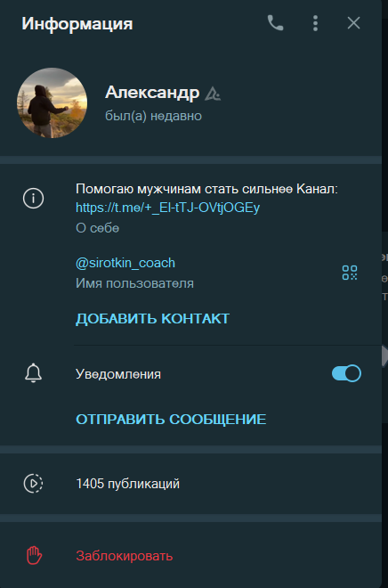Click the red block hand icon
Screen dimensions: 388x588
tap(34, 555)
